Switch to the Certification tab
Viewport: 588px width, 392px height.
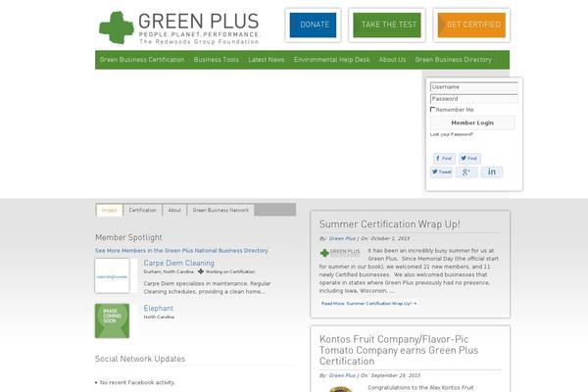click(x=142, y=210)
